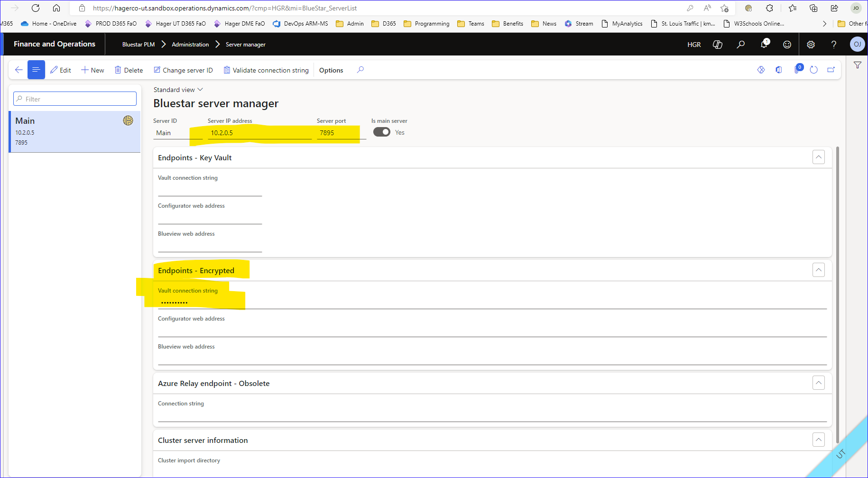
Task: Click Change server ID
Action: coord(183,70)
